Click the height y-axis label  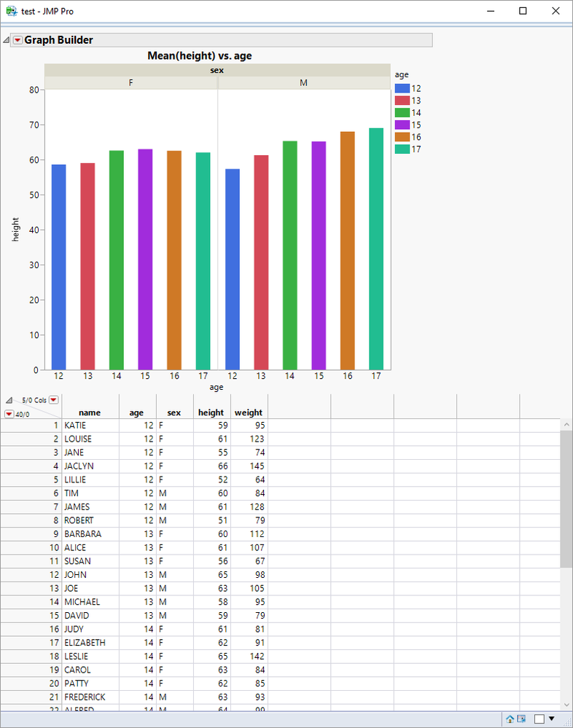(x=15, y=230)
